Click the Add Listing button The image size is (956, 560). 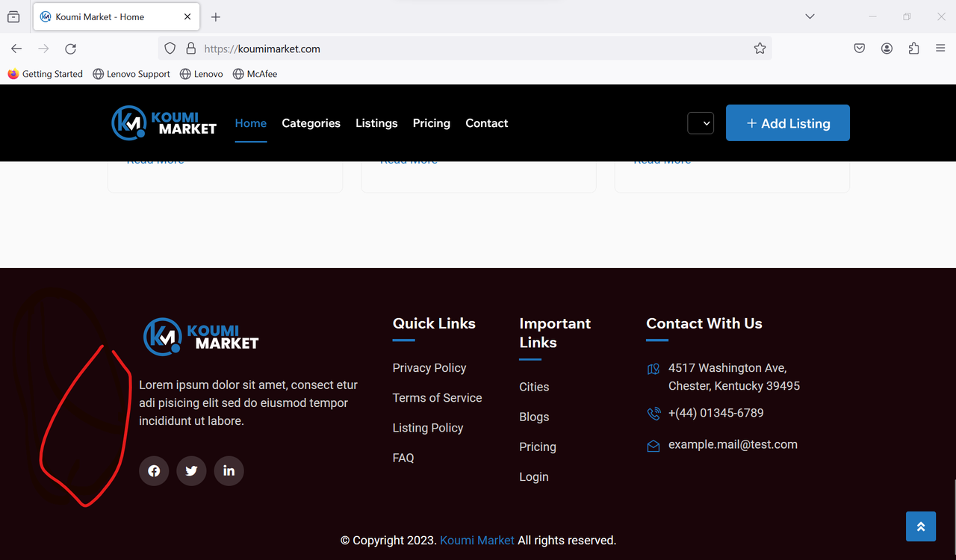click(x=787, y=122)
